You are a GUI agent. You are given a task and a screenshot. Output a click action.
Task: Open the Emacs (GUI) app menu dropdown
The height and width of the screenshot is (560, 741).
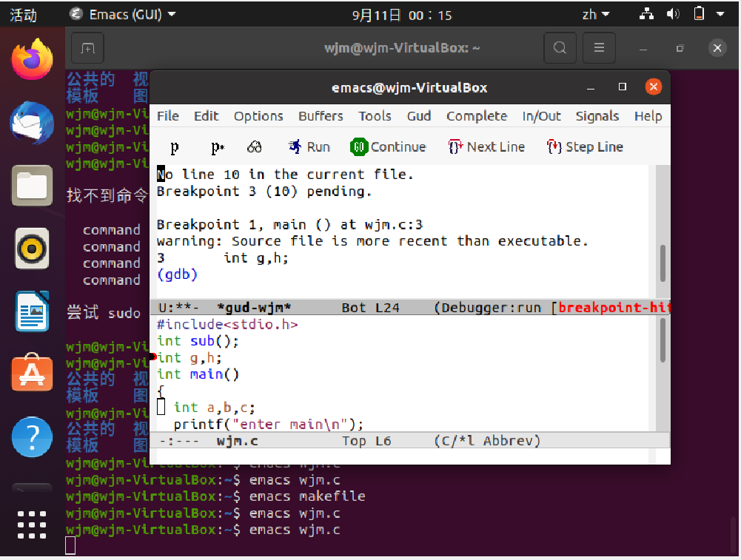(x=123, y=15)
